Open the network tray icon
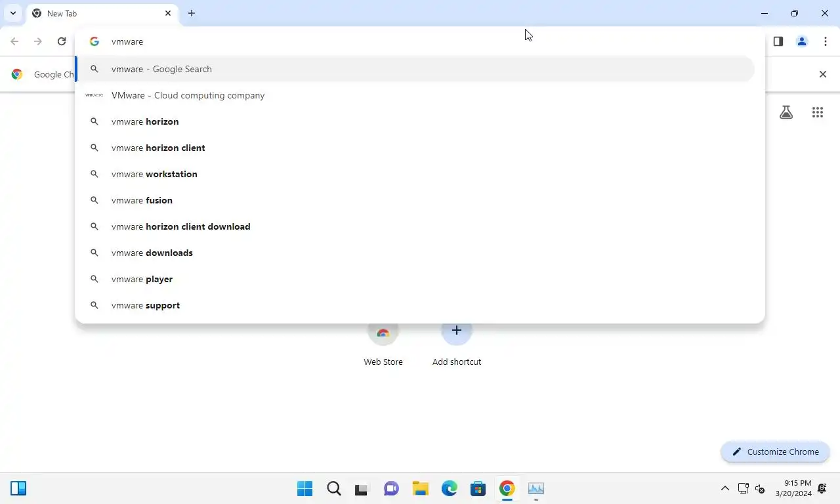This screenshot has height=504, width=840. click(744, 488)
